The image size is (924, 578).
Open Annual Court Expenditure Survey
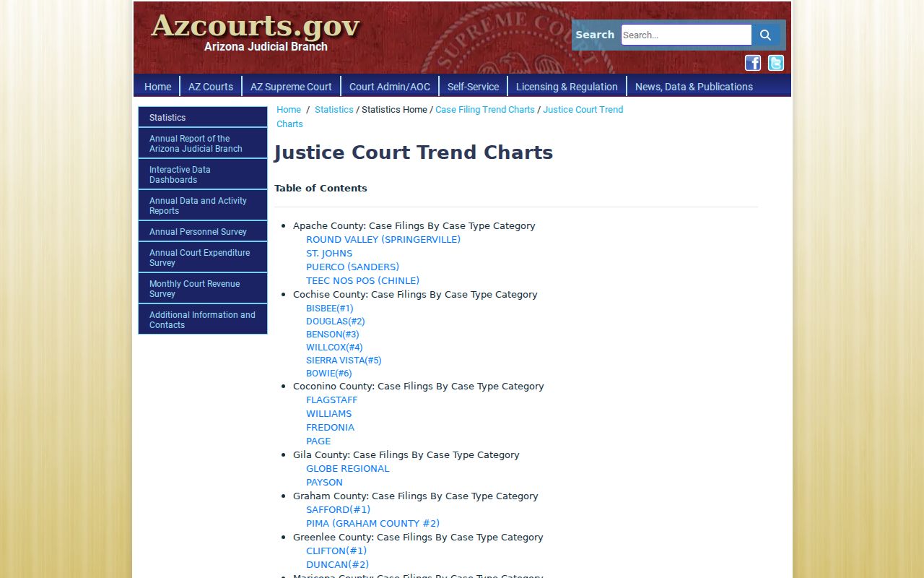(x=203, y=257)
